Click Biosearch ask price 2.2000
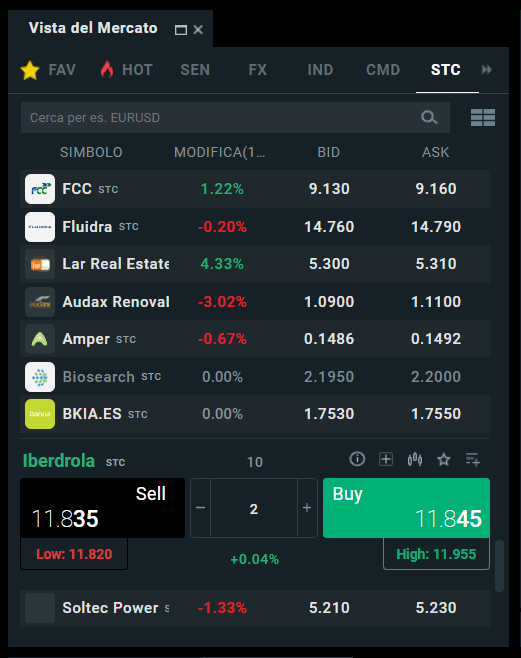The image size is (521, 658). click(436, 377)
